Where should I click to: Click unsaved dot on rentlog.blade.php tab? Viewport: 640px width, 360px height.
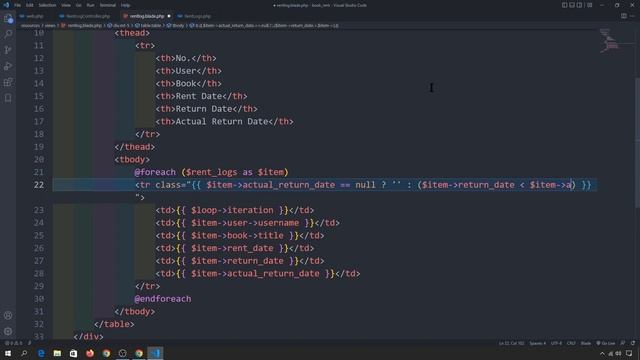[169, 16]
